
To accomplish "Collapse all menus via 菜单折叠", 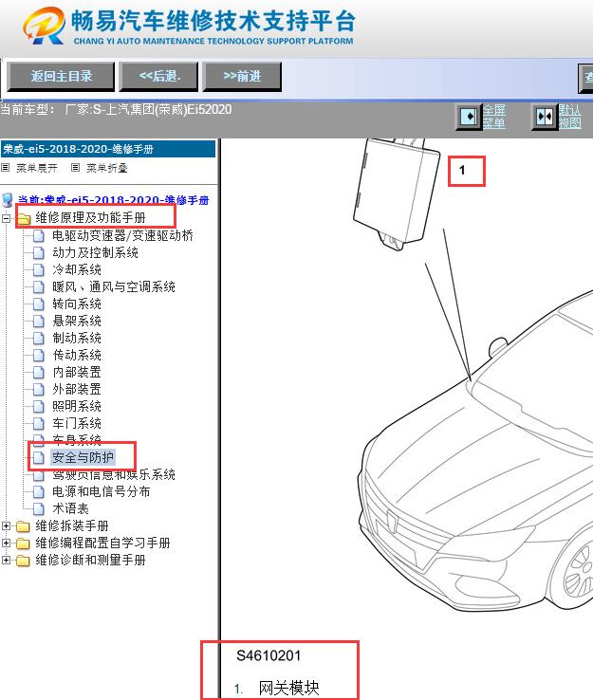I will [107, 168].
